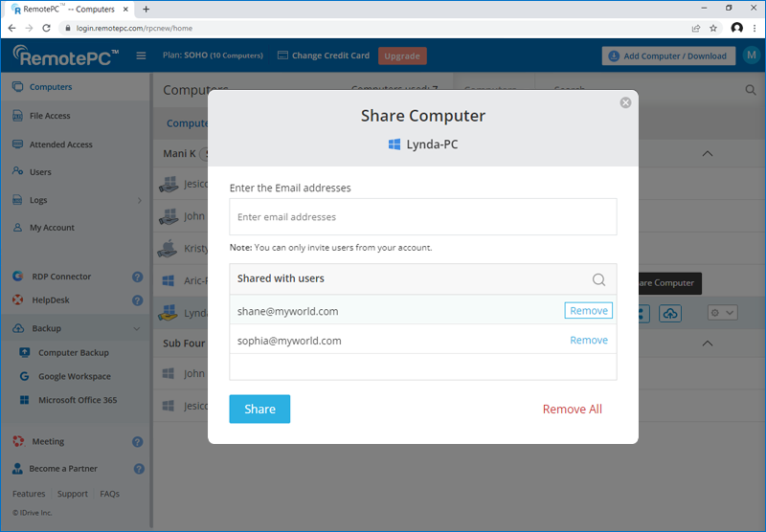This screenshot has width=766, height=532.
Task: Click the Share button
Action: [x=259, y=409]
